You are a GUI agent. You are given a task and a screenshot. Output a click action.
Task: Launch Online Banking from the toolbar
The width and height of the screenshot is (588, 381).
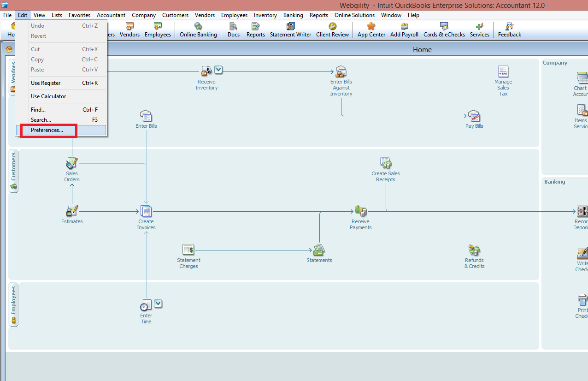pyautogui.click(x=198, y=30)
